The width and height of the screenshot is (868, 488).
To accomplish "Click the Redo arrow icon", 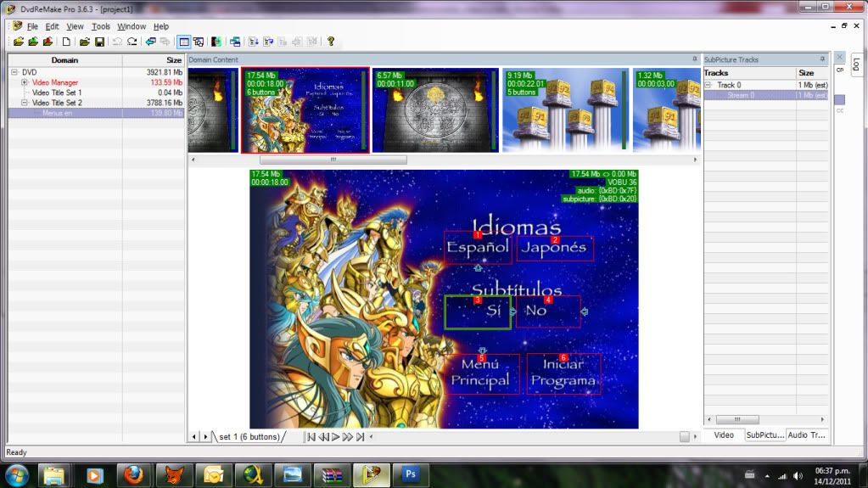I will coord(132,42).
